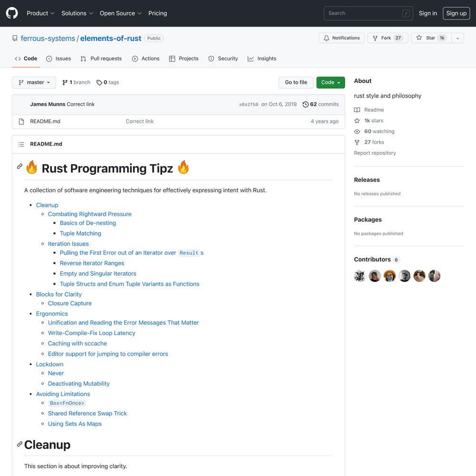This screenshot has height=476, width=476.
Task: Open the GitHub home logo
Action: 12,13
